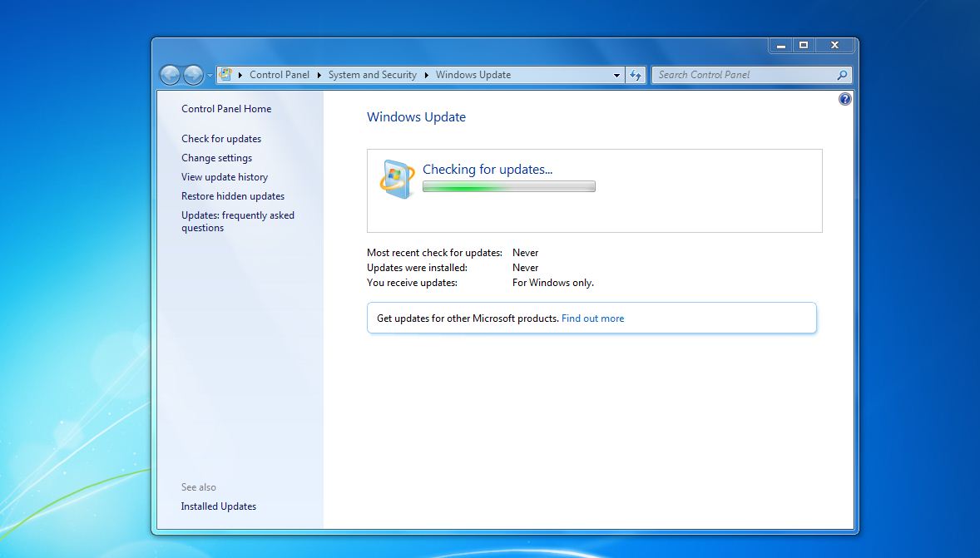The height and width of the screenshot is (558, 980).
Task: Click the search magnifier icon
Action: (842, 75)
